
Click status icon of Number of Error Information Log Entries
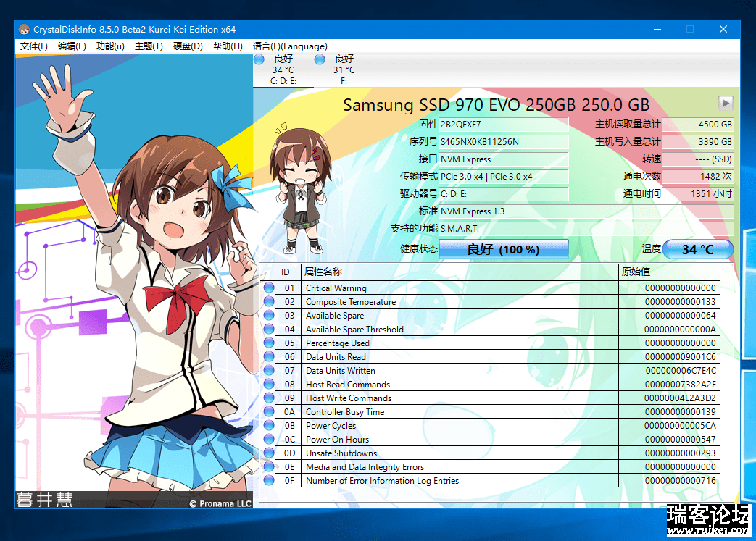(x=269, y=480)
